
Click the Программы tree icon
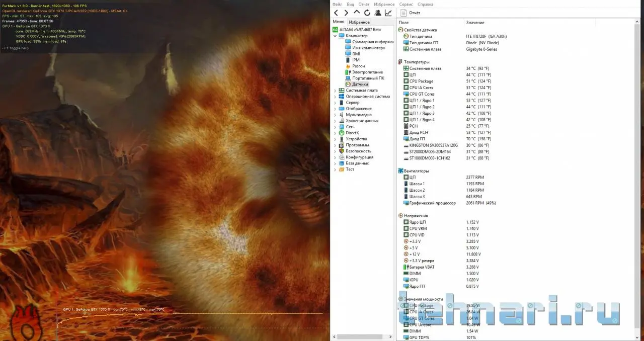(342, 145)
